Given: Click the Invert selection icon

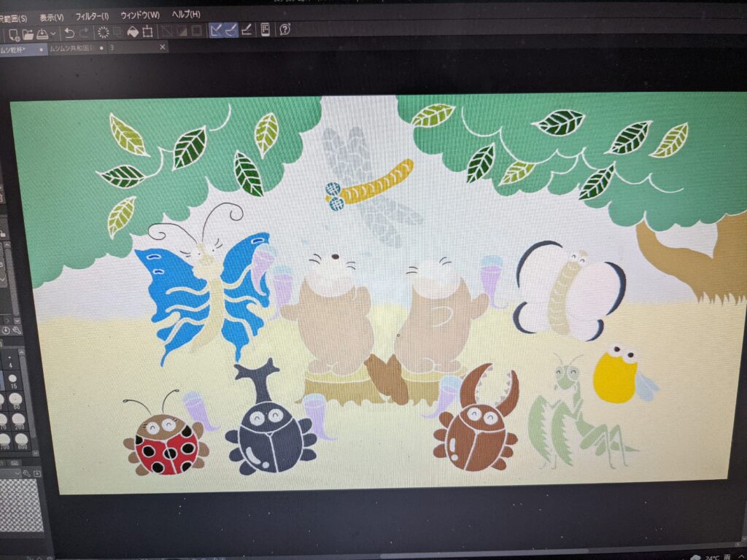Looking at the screenshot, I should pyautogui.click(x=182, y=31).
